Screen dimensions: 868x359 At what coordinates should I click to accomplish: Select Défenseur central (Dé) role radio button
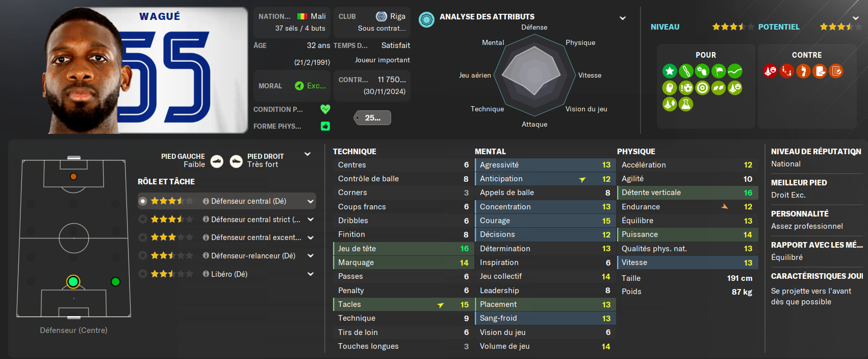(143, 201)
